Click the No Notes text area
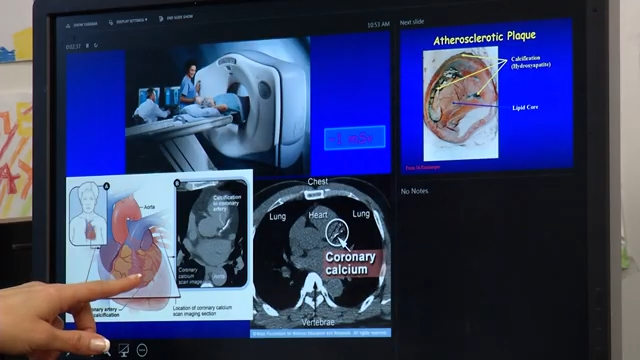Viewport: 640px width, 360px height. (414, 191)
